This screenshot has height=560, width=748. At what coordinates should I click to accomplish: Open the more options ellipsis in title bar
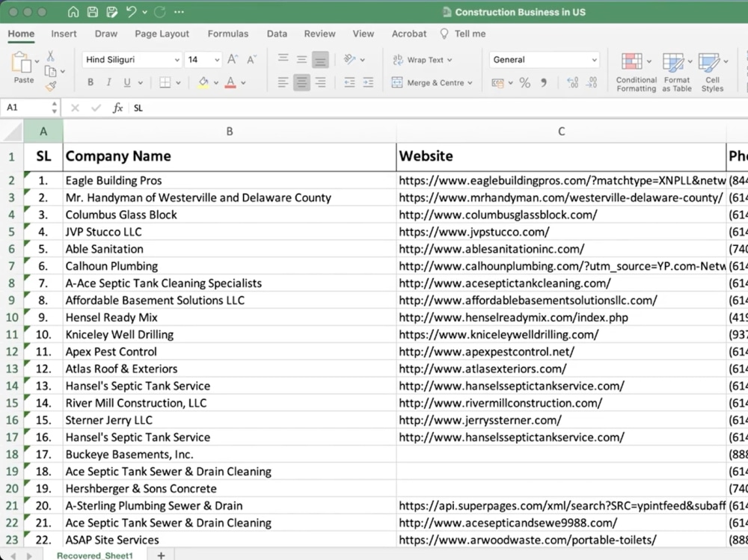click(179, 12)
